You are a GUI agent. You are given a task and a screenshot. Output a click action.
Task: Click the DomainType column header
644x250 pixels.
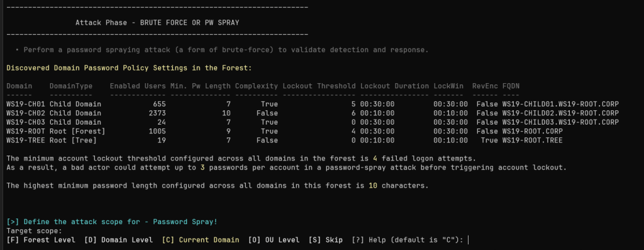(x=71, y=86)
